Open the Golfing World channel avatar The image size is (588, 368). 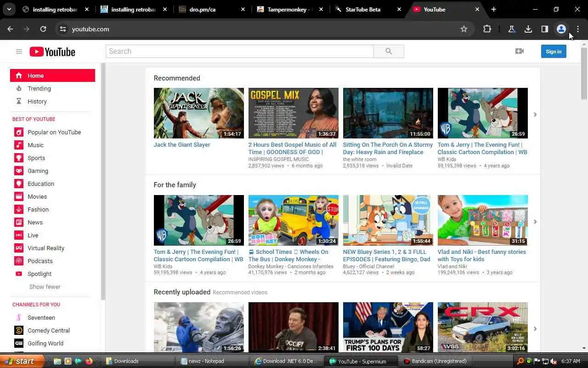point(19,343)
